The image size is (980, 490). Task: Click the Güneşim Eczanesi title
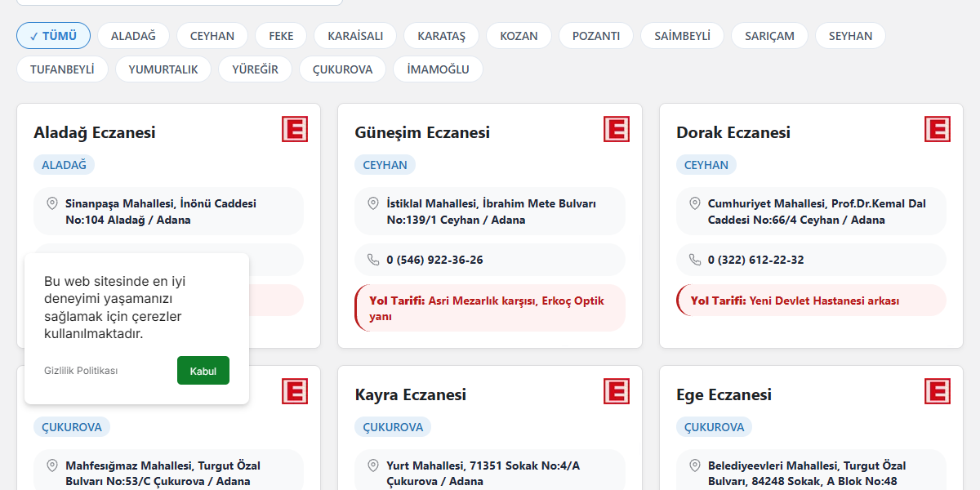(x=422, y=132)
